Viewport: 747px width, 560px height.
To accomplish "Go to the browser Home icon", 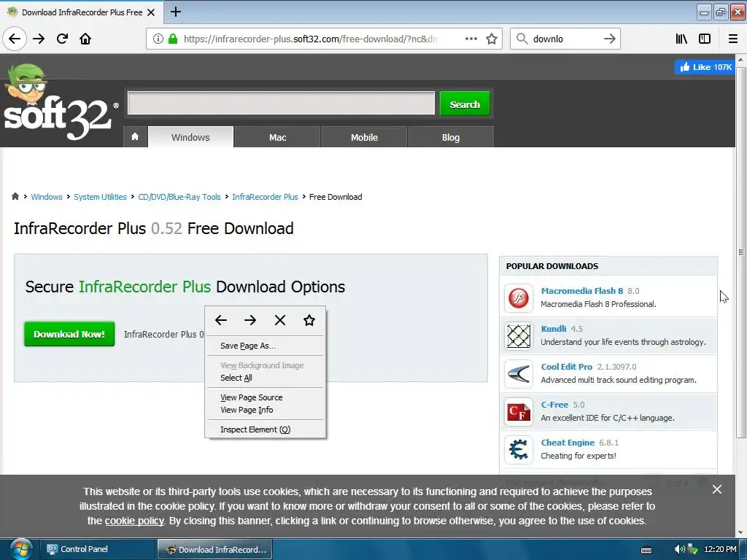I will [x=85, y=39].
